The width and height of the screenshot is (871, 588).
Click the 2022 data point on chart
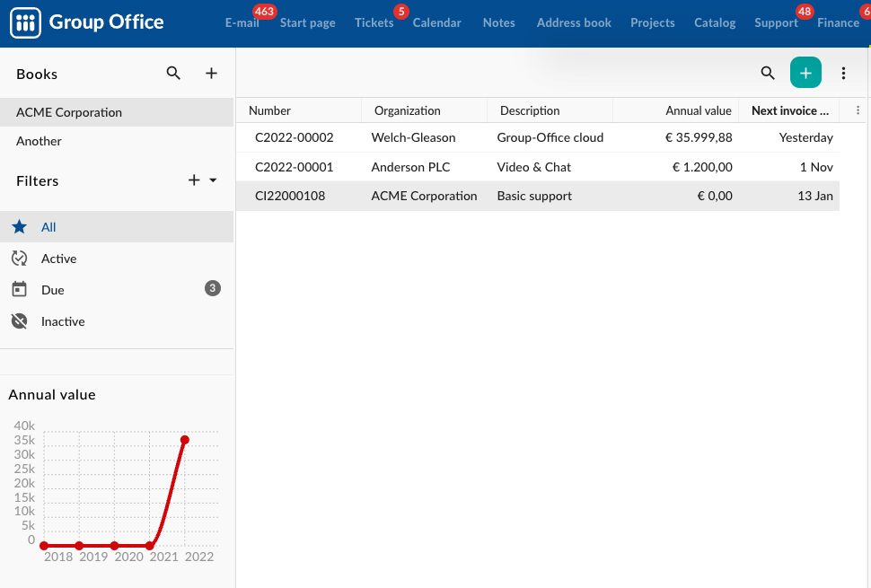click(x=185, y=440)
